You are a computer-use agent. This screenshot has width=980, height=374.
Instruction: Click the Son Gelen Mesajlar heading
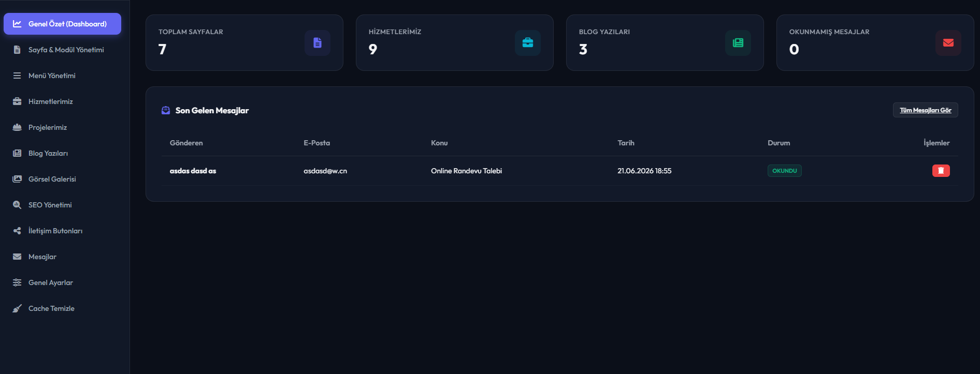(212, 110)
